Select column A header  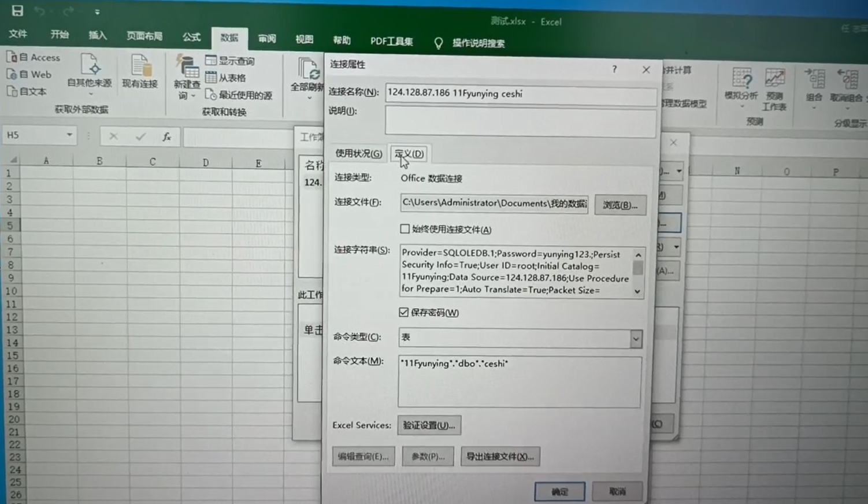(46, 161)
